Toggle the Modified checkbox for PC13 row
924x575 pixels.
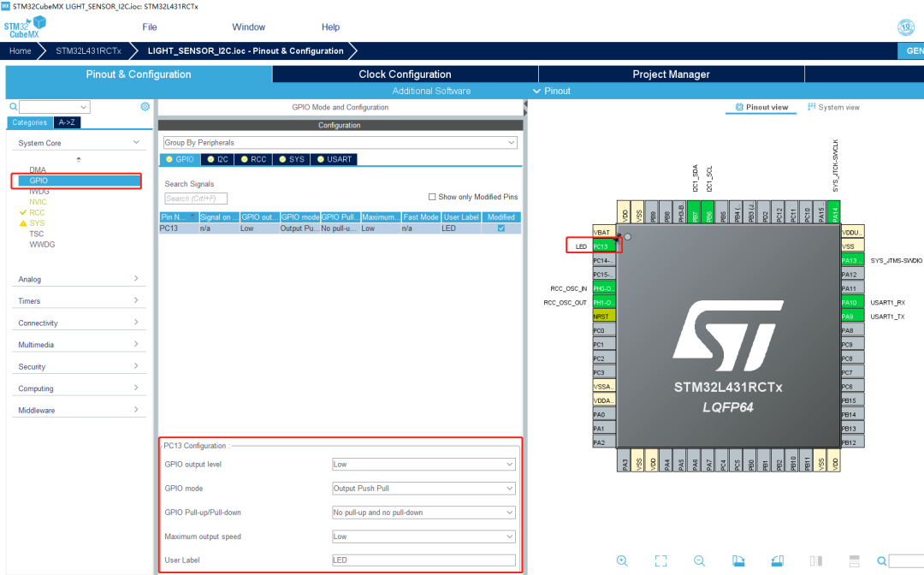point(500,228)
